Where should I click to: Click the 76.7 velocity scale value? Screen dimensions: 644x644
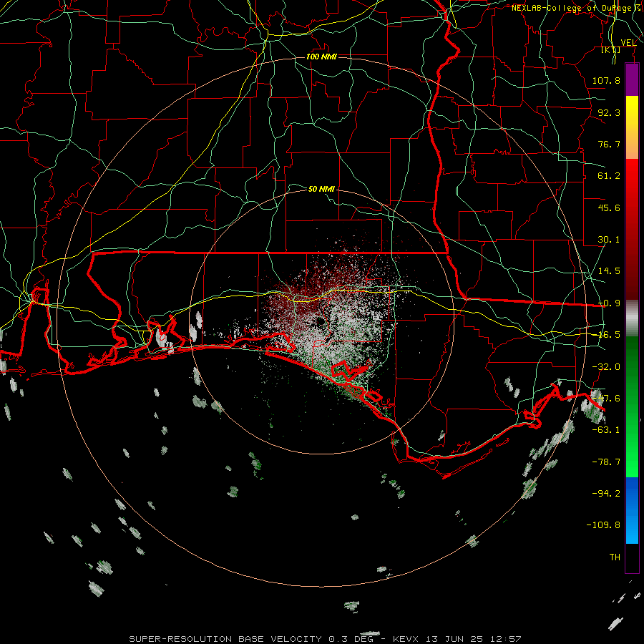[609, 144]
